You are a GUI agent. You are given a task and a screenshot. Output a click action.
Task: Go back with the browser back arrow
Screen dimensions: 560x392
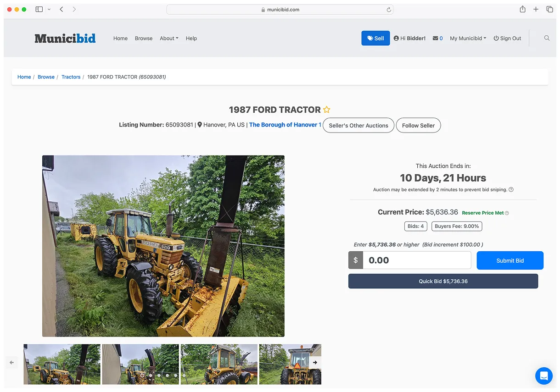click(62, 9)
